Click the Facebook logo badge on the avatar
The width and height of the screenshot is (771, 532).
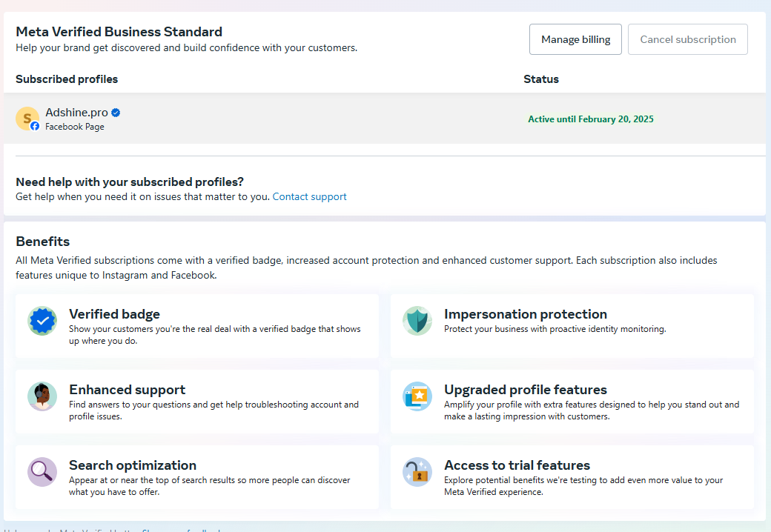coord(35,126)
